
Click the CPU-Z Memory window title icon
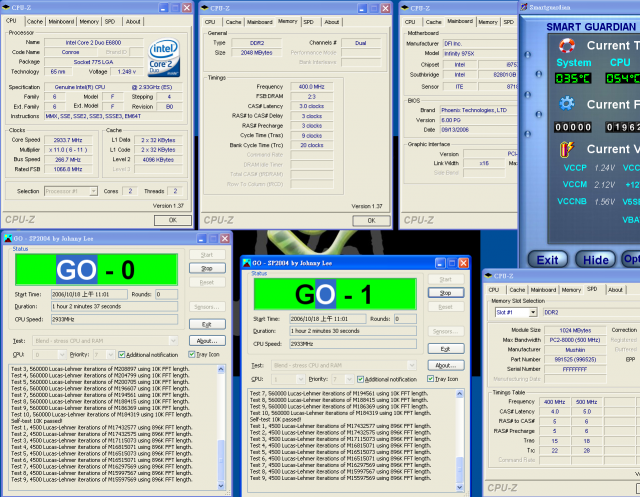click(x=205, y=8)
